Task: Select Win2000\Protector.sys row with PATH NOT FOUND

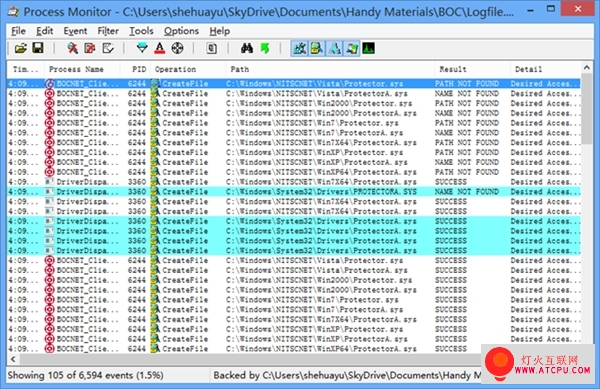Action: click(294, 103)
